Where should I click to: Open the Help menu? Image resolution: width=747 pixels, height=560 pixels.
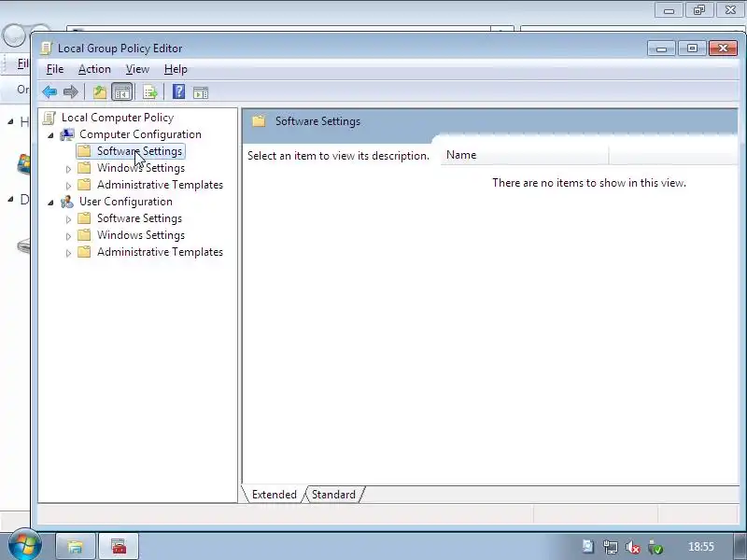(x=176, y=69)
